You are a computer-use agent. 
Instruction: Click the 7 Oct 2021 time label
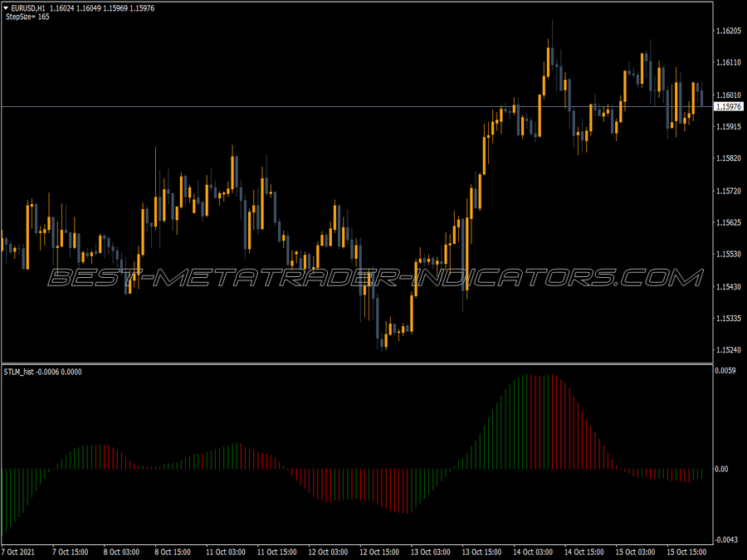pyautogui.click(x=18, y=552)
